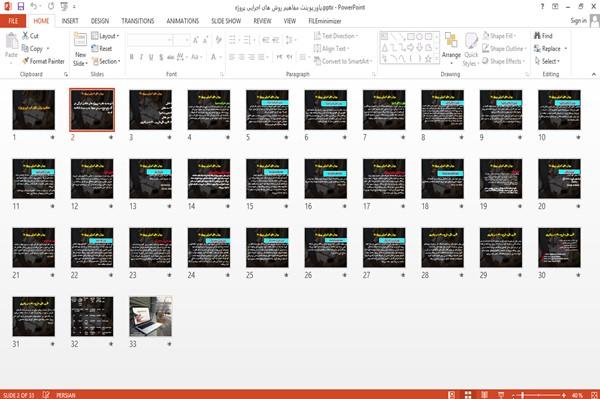Cut selection with the scissors Cut icon
Screen dimensions: 600x399
(26, 36)
